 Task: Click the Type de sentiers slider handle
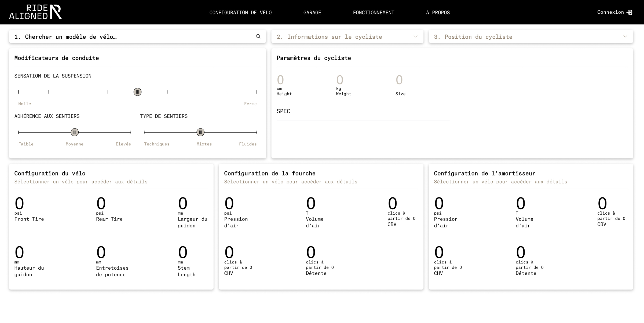[x=200, y=132]
